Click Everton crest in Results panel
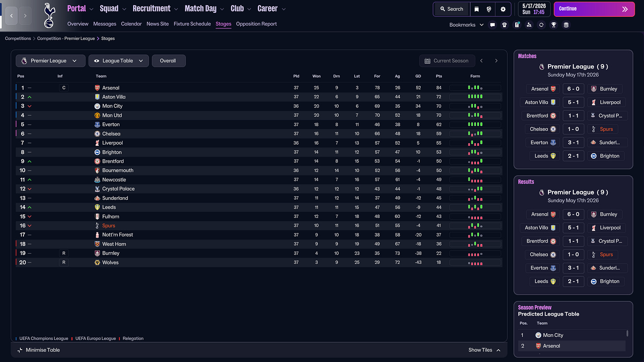Screen dimensions: 644x362 point(553,268)
